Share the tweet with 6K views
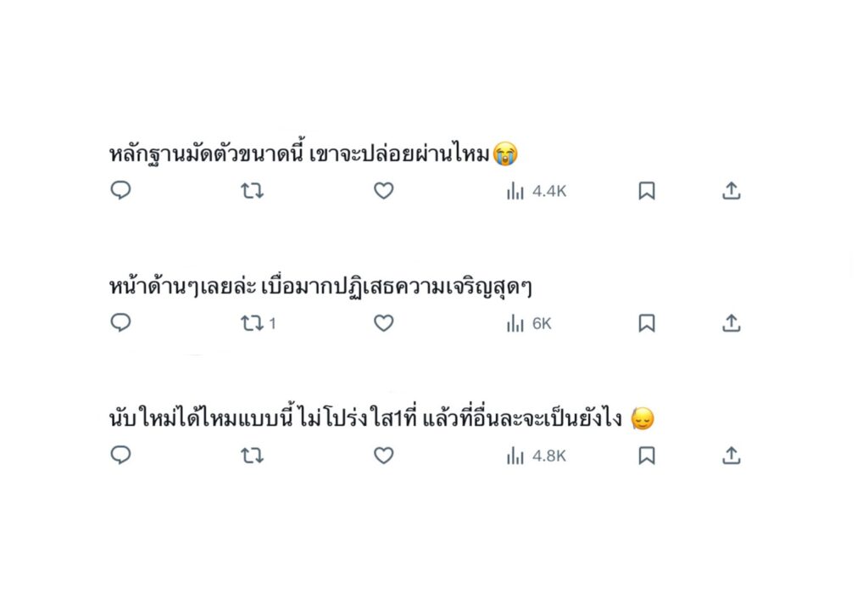The height and width of the screenshot is (604, 868). click(x=732, y=323)
